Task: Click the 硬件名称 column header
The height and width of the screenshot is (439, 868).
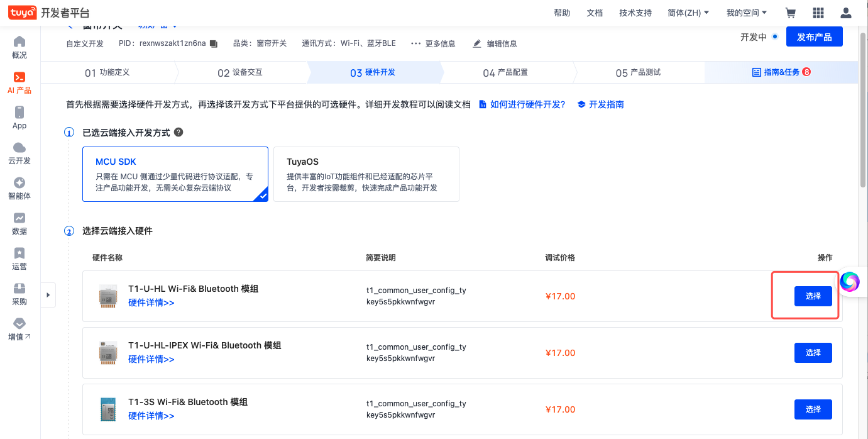Action: pos(107,258)
